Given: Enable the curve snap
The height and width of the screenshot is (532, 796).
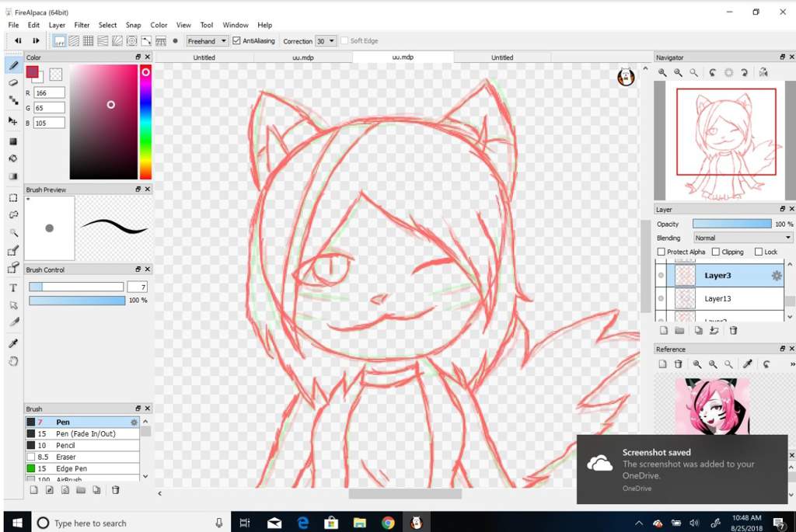Looking at the screenshot, I should 146,40.
